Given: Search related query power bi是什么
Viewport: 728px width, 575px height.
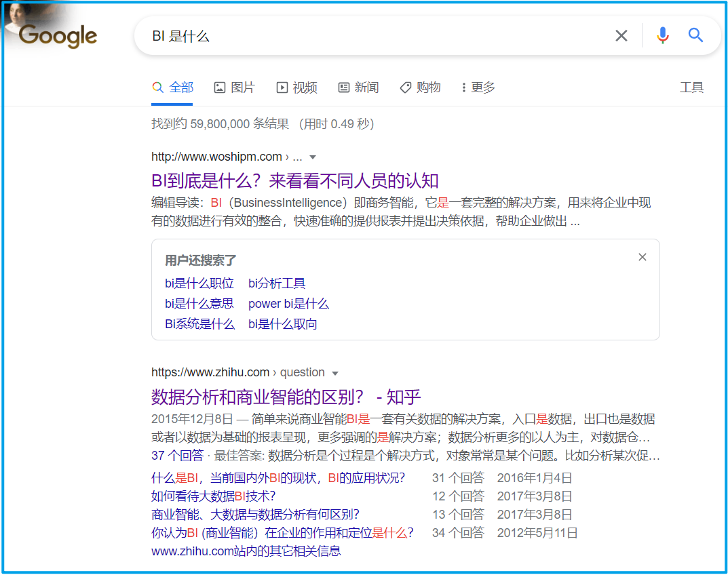Looking at the screenshot, I should (288, 304).
